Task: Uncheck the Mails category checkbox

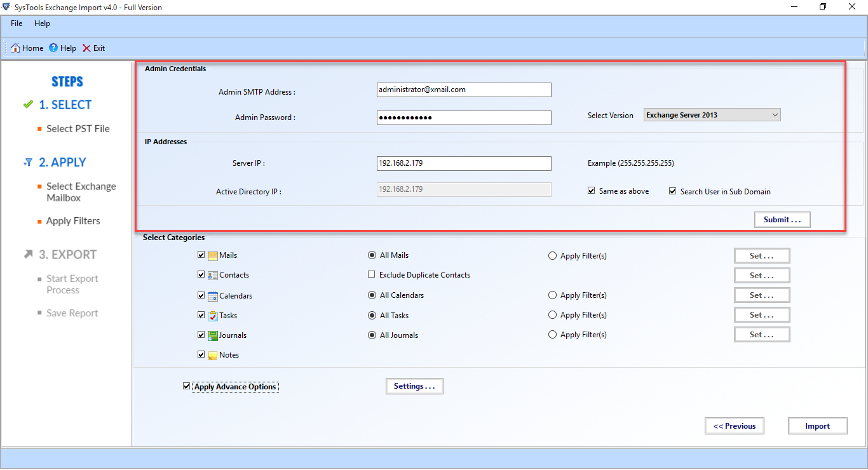Action: [201, 255]
